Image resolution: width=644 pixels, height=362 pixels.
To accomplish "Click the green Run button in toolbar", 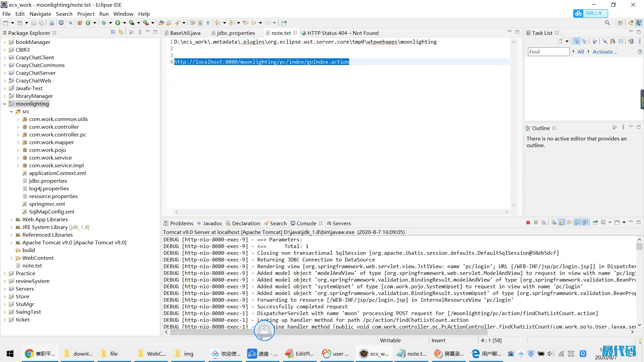I will [x=118, y=23].
